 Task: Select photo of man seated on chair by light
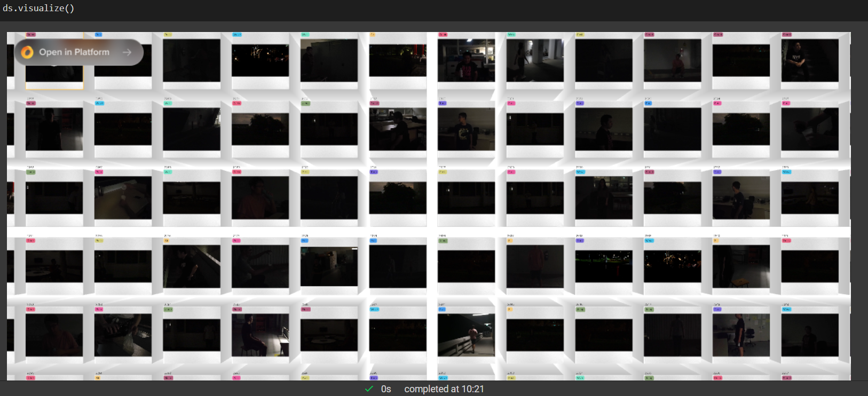[260, 335]
